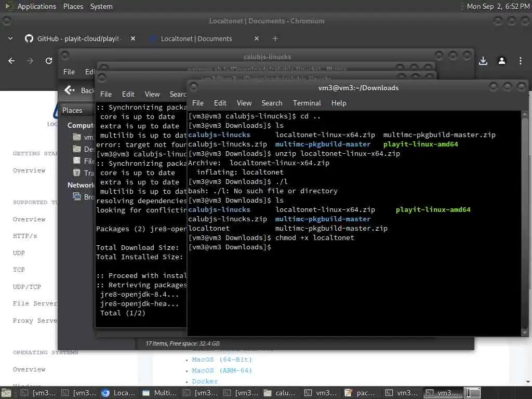Click Chromium page scrollbar down arrow
This screenshot has height=399, width=532.
pyautogui.click(x=528, y=382)
